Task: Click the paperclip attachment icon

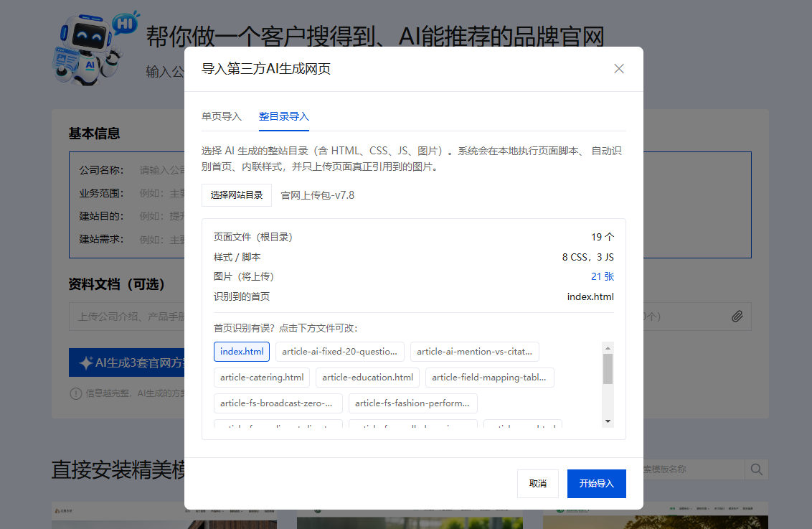Action: [737, 317]
